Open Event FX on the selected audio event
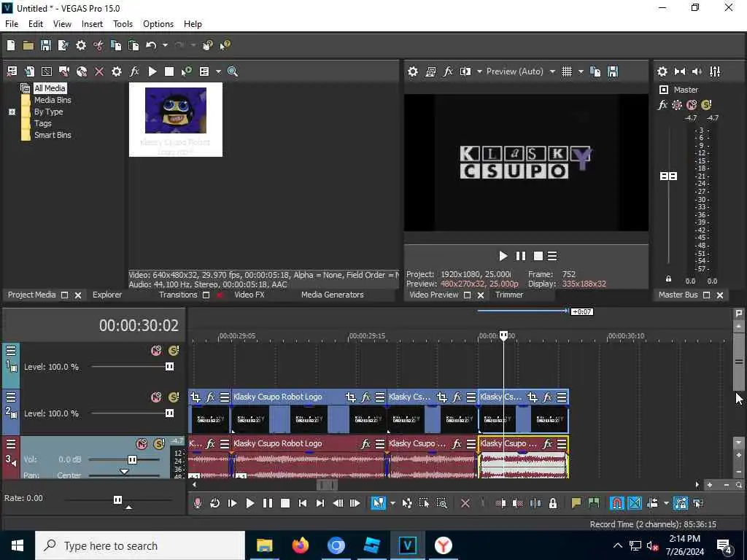747x560 pixels. click(x=547, y=443)
